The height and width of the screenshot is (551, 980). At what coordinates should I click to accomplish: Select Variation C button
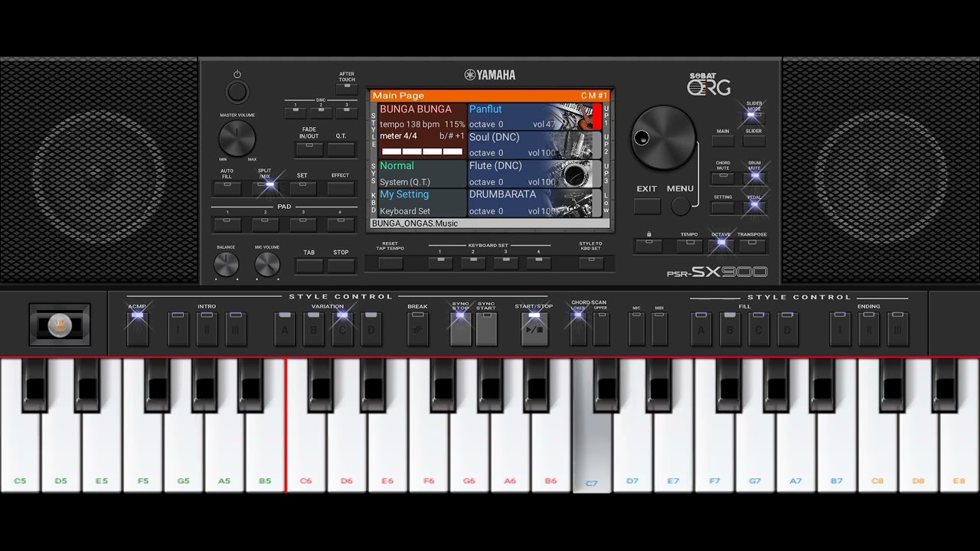(342, 328)
